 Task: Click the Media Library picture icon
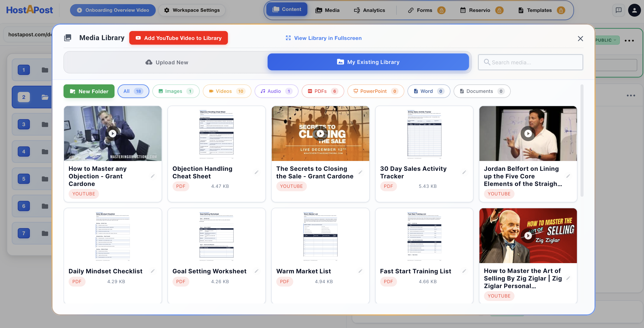67,38
